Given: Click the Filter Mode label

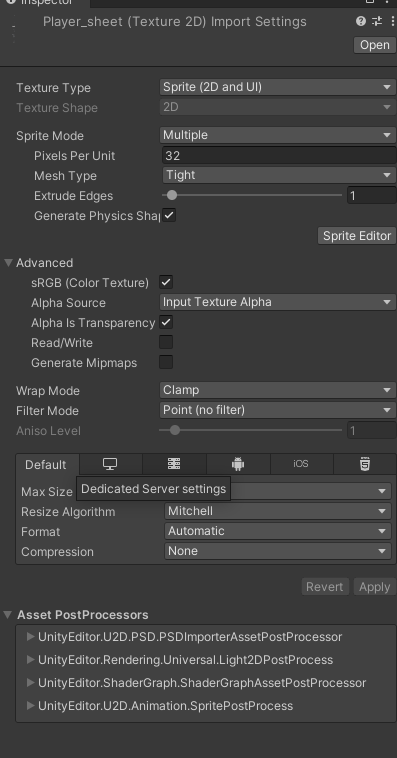Looking at the screenshot, I should pyautogui.click(x=47, y=410).
